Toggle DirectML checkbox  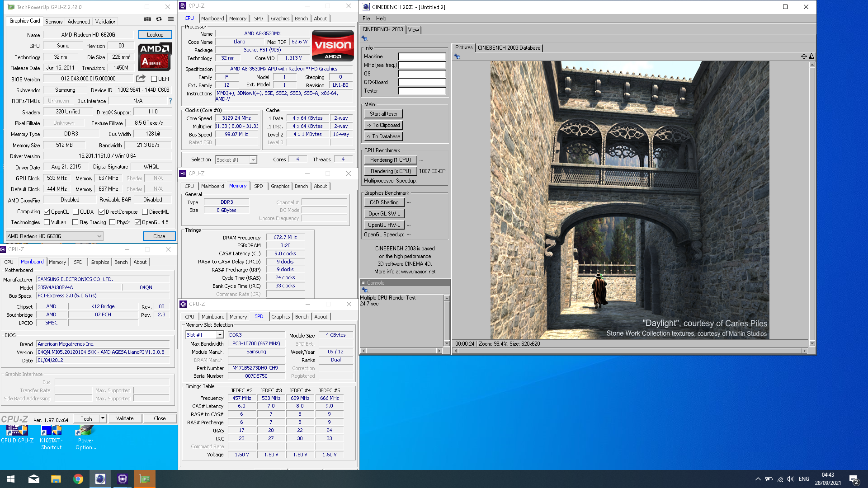coord(145,211)
